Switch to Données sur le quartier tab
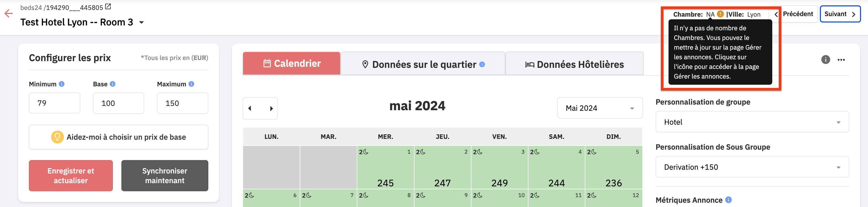Image resolution: width=868 pixels, height=207 pixels. [x=423, y=64]
